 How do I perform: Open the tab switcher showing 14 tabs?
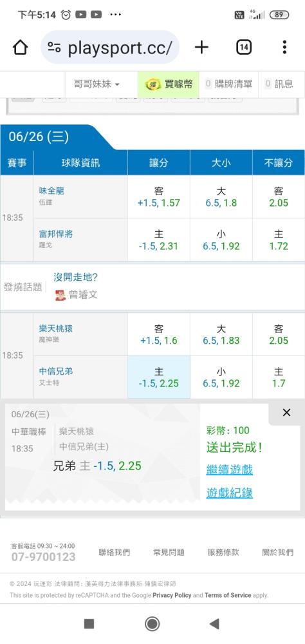click(x=244, y=47)
